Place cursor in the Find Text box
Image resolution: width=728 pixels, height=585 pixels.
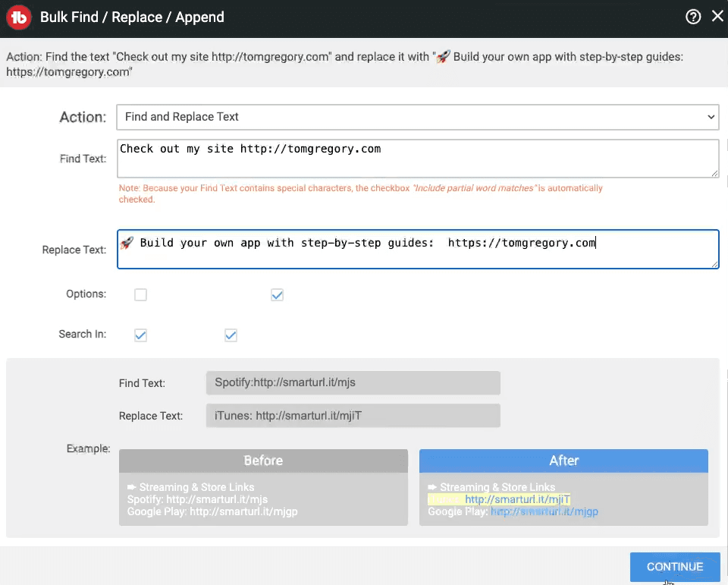pos(417,158)
